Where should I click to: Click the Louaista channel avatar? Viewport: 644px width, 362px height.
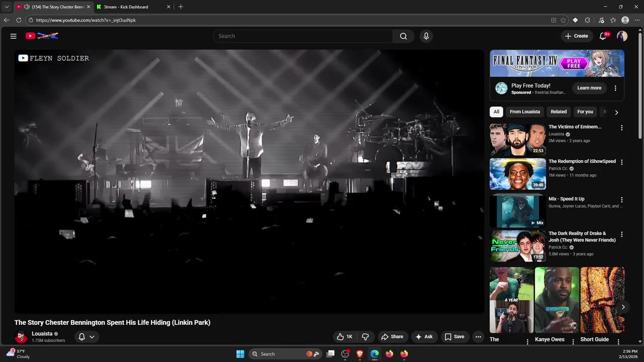(x=21, y=337)
